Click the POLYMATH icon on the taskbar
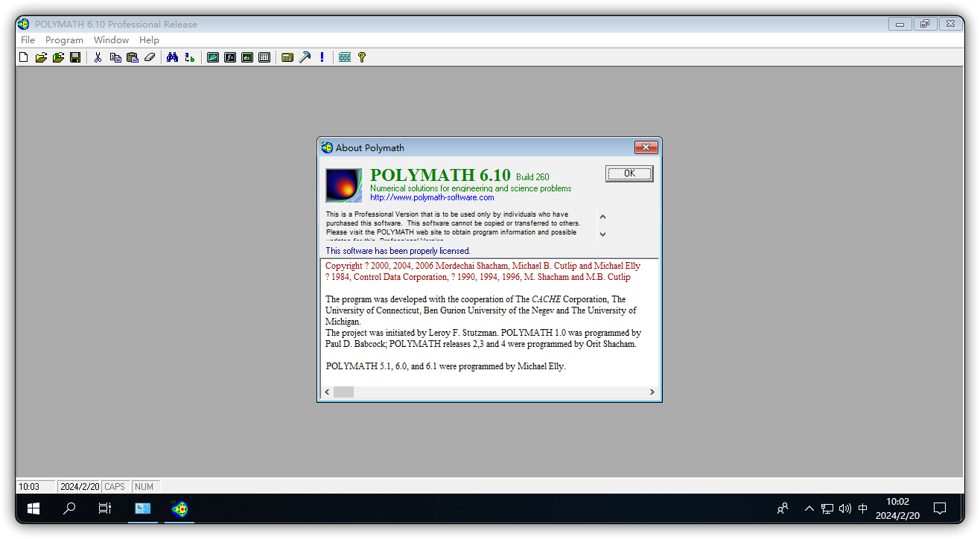The width and height of the screenshot is (980, 539). [x=179, y=509]
